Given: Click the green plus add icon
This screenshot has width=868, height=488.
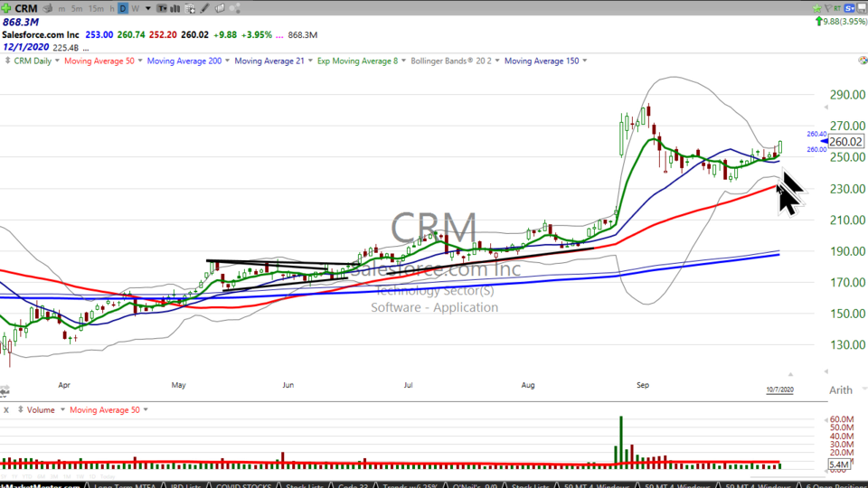Looking at the screenshot, I should [x=6, y=8].
